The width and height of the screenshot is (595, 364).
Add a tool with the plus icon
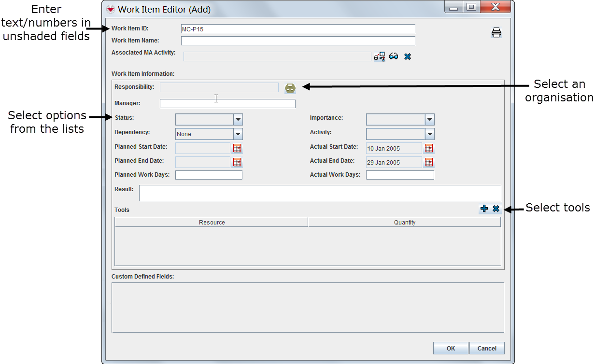coord(484,209)
